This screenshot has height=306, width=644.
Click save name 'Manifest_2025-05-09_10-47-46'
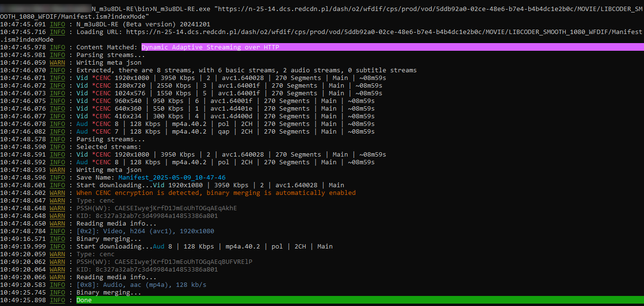(x=172, y=178)
